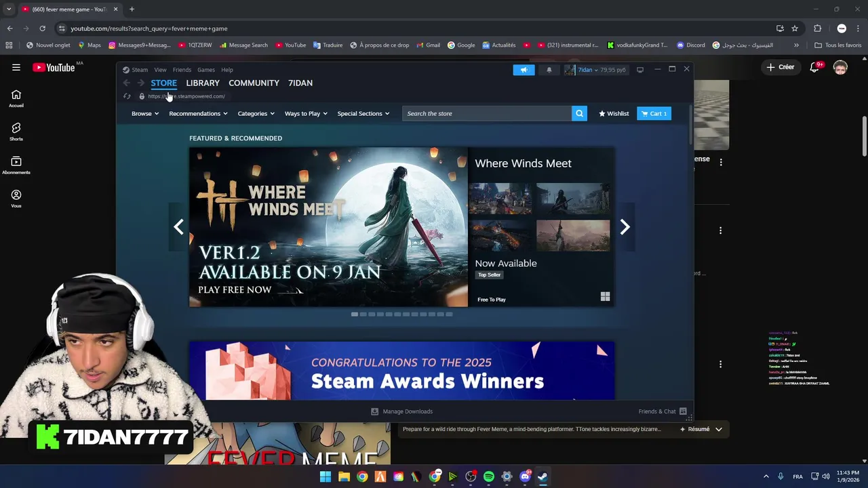Click Manage Downloads in Steam footer
868x488 pixels.
(401, 411)
